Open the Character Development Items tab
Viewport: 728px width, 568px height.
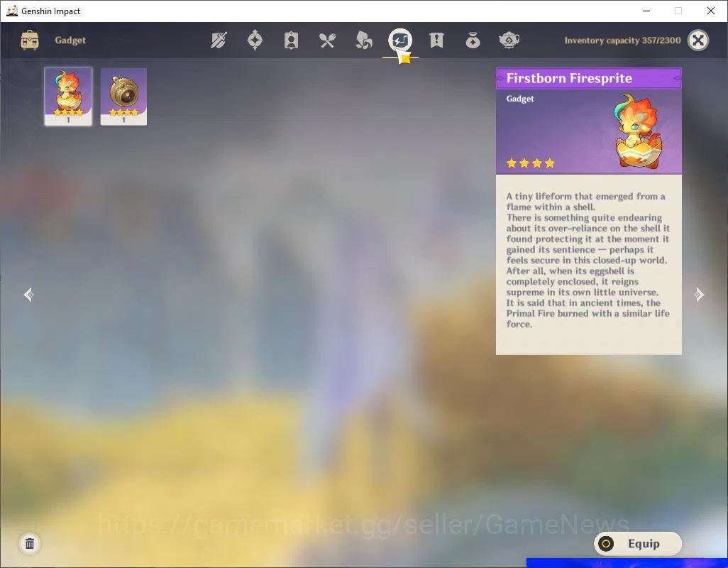pyautogui.click(x=291, y=40)
